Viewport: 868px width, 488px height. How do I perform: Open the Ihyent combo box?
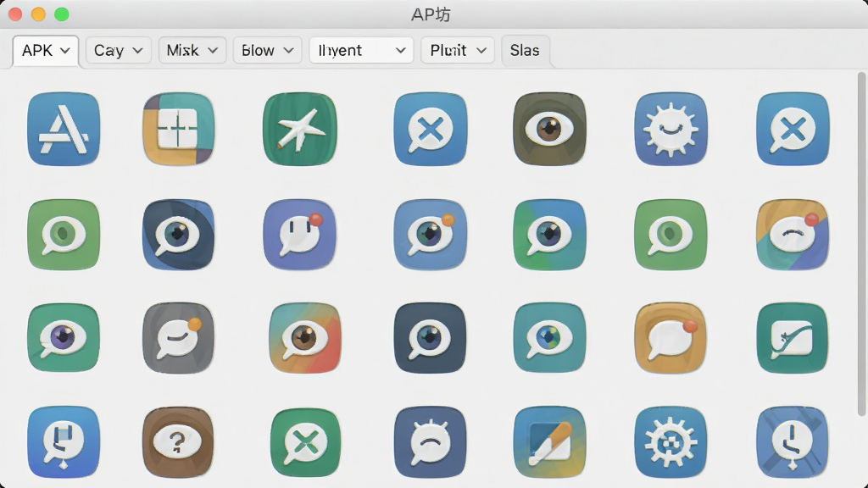pyautogui.click(x=361, y=50)
